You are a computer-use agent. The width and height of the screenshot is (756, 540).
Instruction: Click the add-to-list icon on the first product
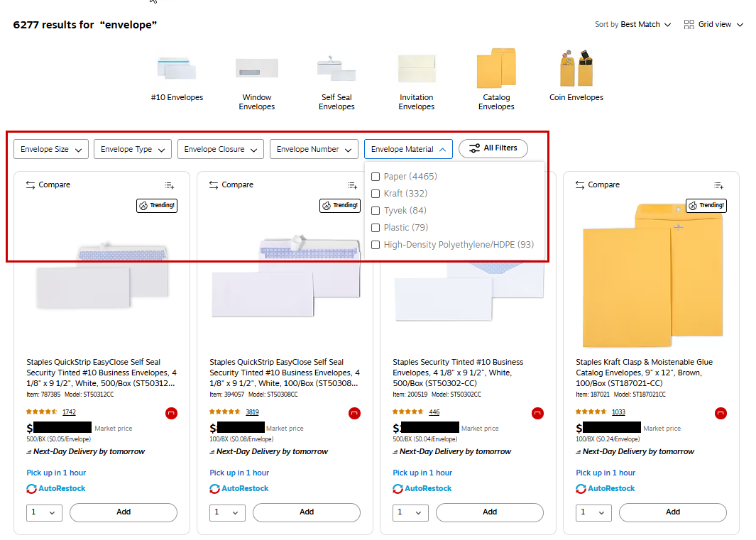169,185
